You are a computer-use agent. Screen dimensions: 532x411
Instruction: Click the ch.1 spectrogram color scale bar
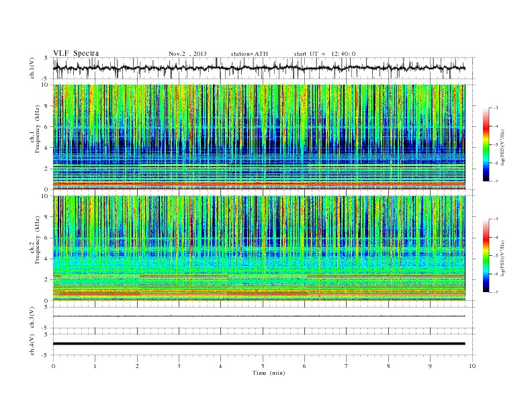click(x=486, y=144)
